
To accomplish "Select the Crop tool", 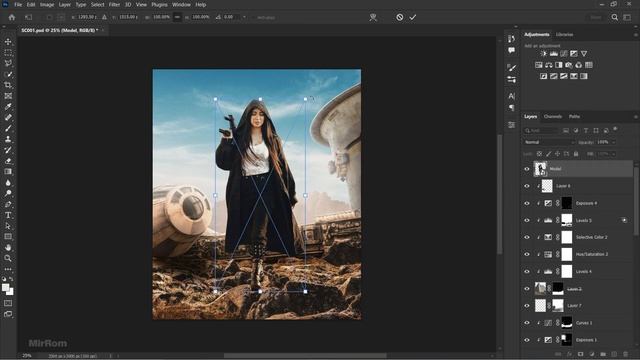I will [x=8, y=85].
